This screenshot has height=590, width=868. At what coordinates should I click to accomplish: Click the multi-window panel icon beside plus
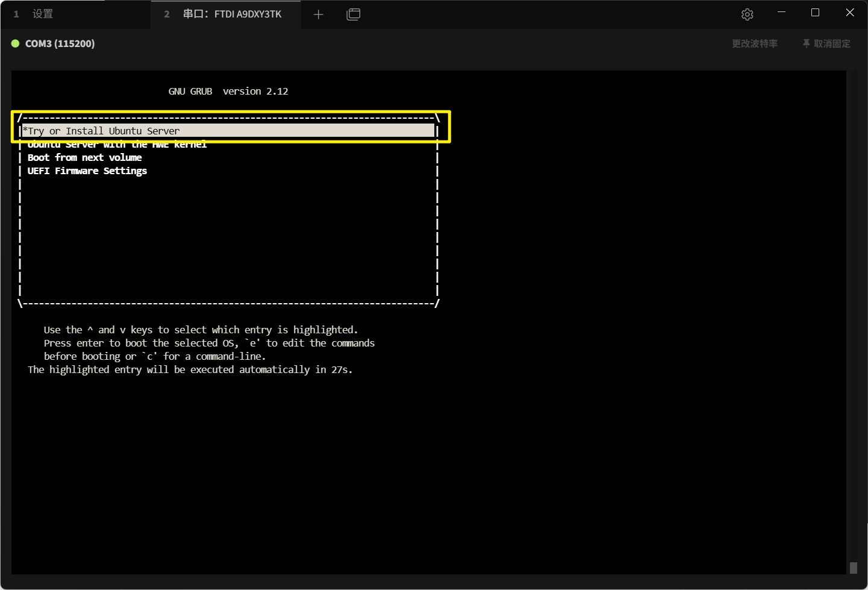point(354,14)
